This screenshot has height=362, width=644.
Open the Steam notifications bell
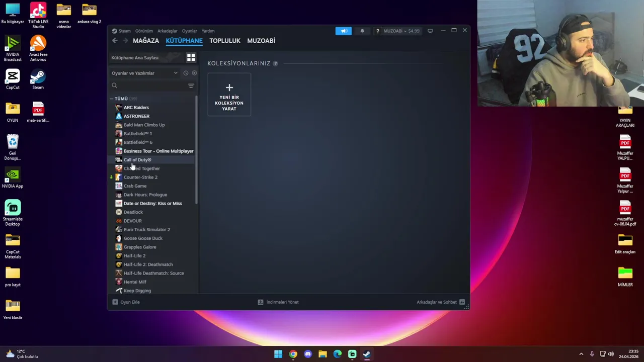click(362, 31)
